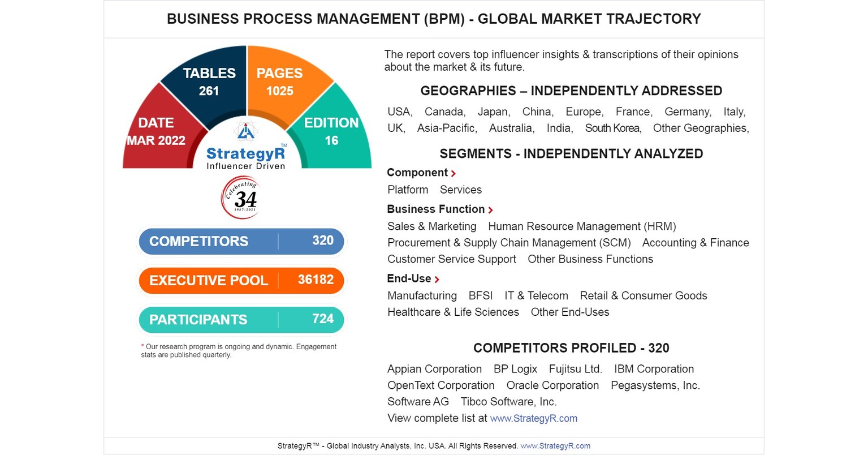The width and height of the screenshot is (868, 455).
Task: Click the blue COMPETITORS progress bar
Action: pyautogui.click(x=241, y=241)
